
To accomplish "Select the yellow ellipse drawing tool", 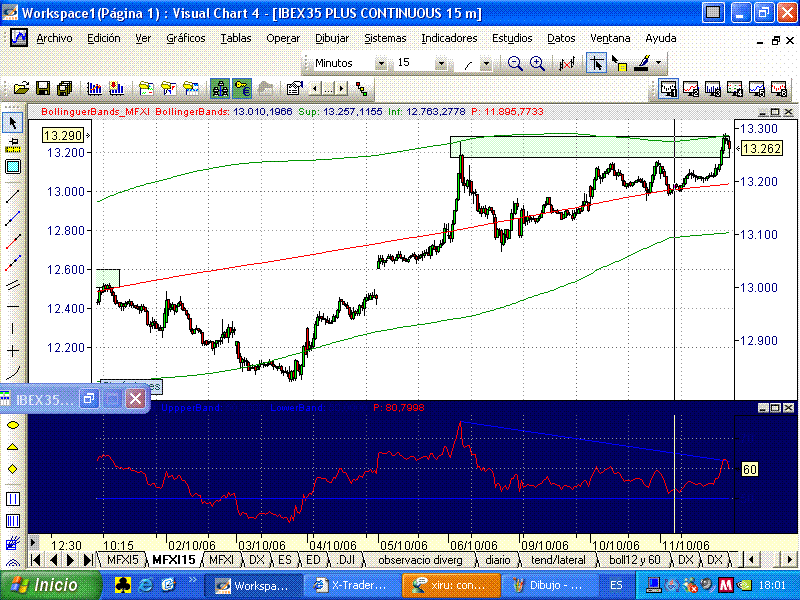I will [13, 424].
